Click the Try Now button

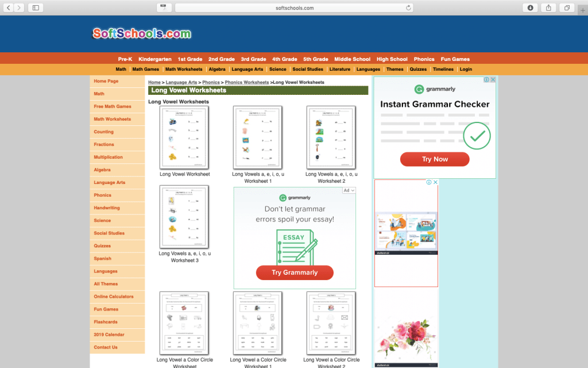coord(435,159)
